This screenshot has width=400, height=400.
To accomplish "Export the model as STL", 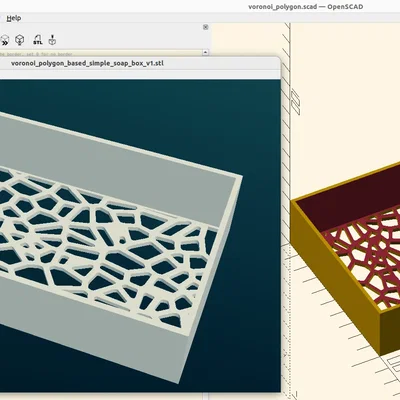I will click(x=38, y=40).
